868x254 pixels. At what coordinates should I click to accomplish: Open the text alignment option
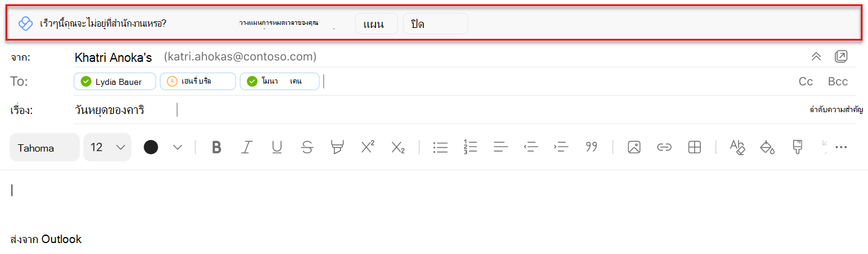coord(500,147)
